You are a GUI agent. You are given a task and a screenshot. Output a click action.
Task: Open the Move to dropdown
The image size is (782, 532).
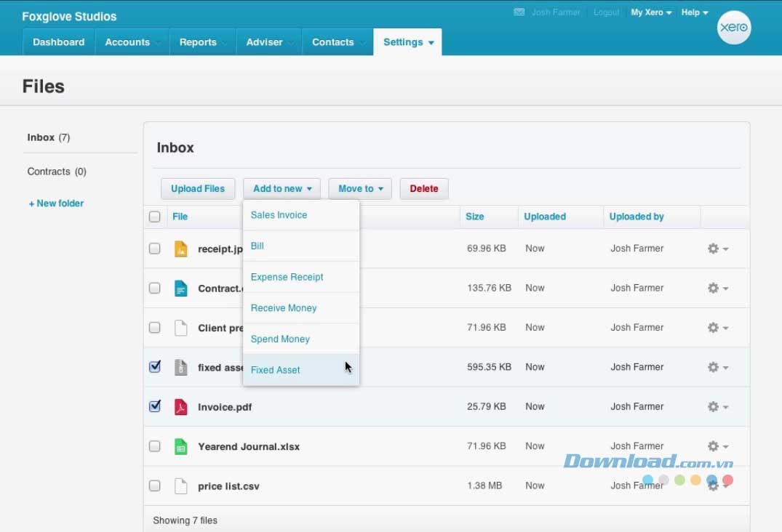point(359,188)
